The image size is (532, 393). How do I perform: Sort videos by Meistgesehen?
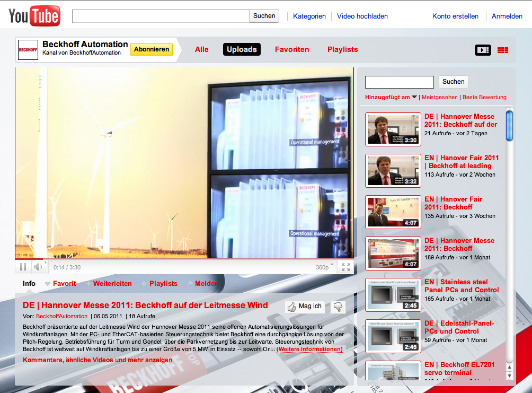(x=439, y=97)
